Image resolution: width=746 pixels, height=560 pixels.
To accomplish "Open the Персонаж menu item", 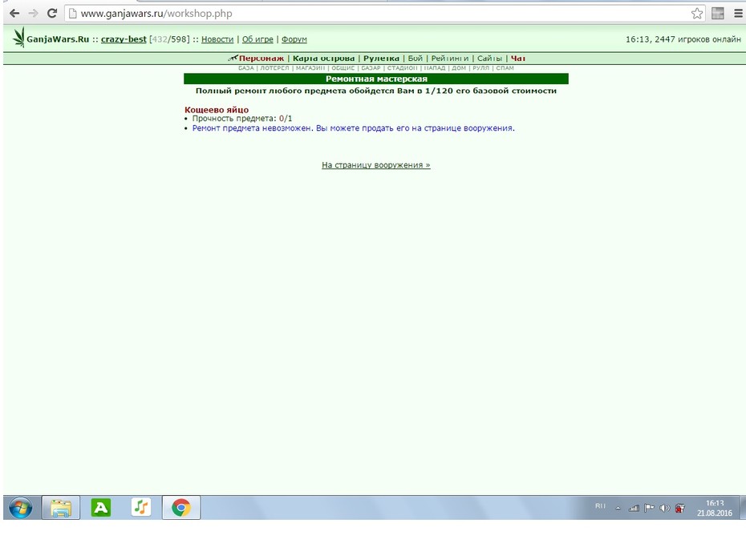I will (x=262, y=58).
